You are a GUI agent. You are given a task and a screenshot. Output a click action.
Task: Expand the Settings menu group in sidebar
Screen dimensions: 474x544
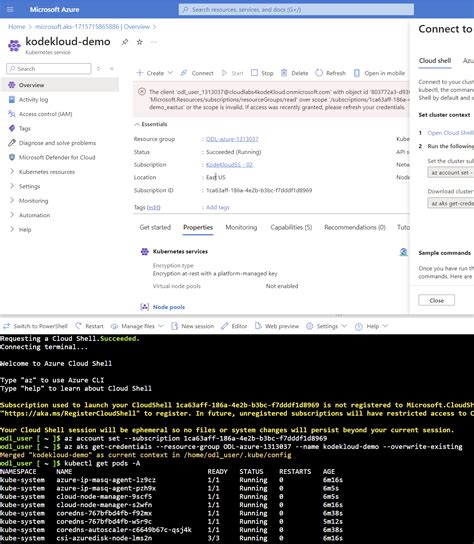[12, 186]
